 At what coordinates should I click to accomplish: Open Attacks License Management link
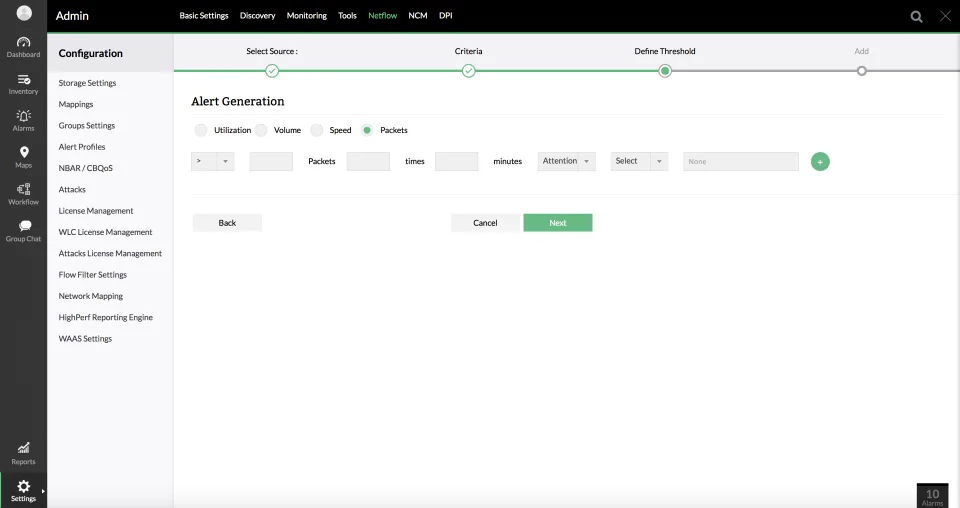(x=110, y=253)
